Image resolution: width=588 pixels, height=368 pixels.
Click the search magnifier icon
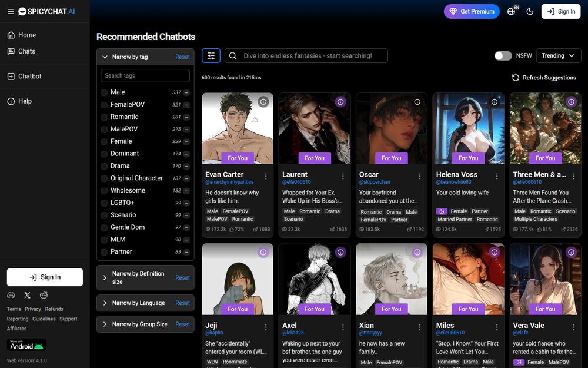(232, 55)
